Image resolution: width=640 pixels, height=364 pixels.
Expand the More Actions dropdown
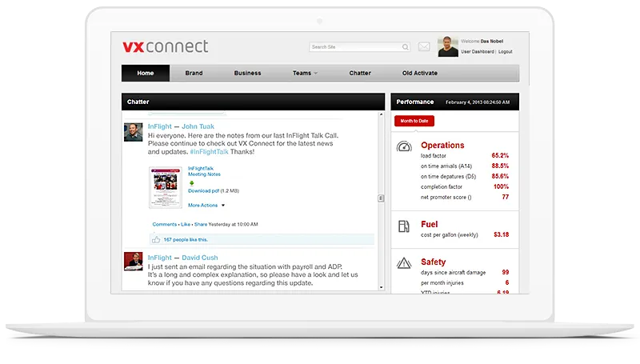(x=206, y=206)
